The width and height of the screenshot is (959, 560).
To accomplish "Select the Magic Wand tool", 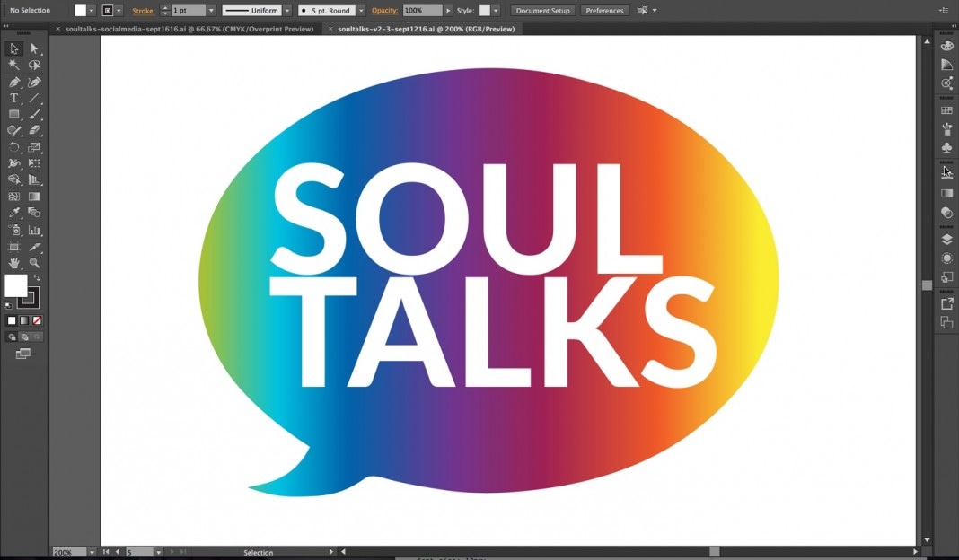I will (14, 65).
